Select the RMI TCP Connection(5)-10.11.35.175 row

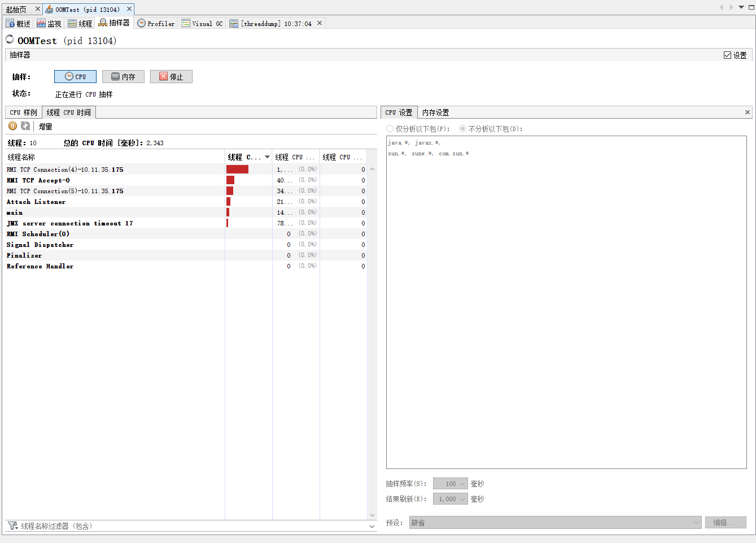[186, 191]
